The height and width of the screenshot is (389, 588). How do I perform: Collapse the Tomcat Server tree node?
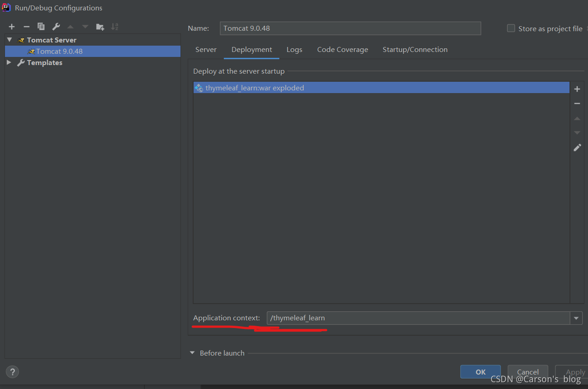pos(9,40)
